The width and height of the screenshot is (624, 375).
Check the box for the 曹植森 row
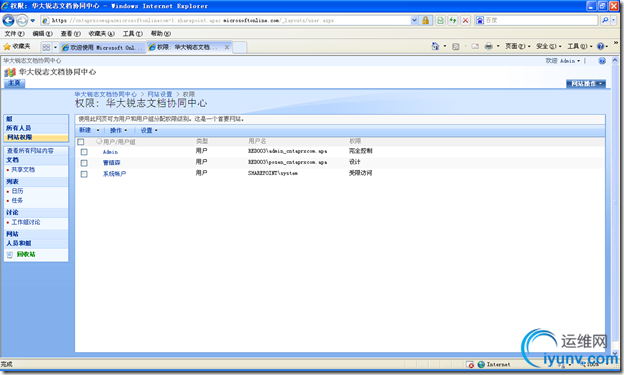tap(84, 163)
